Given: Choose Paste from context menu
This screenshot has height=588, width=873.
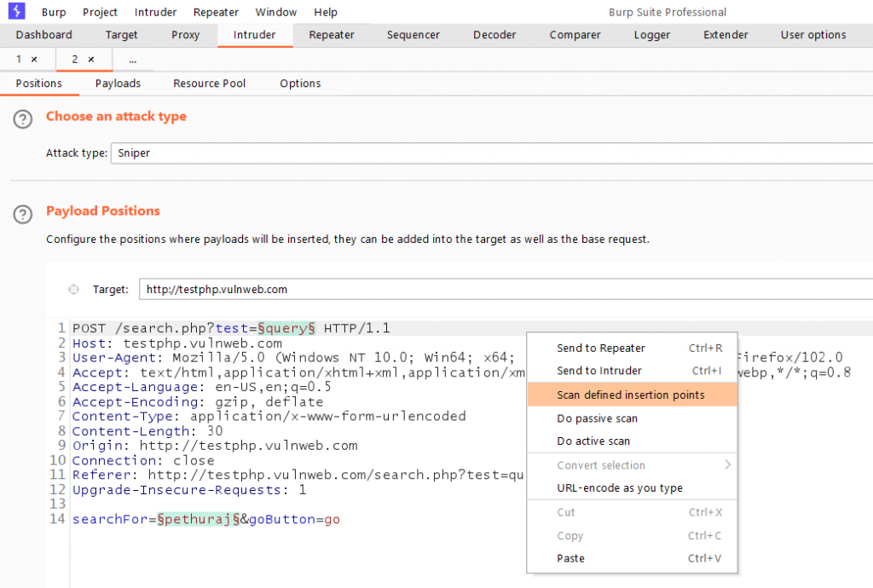Looking at the screenshot, I should [632, 558].
